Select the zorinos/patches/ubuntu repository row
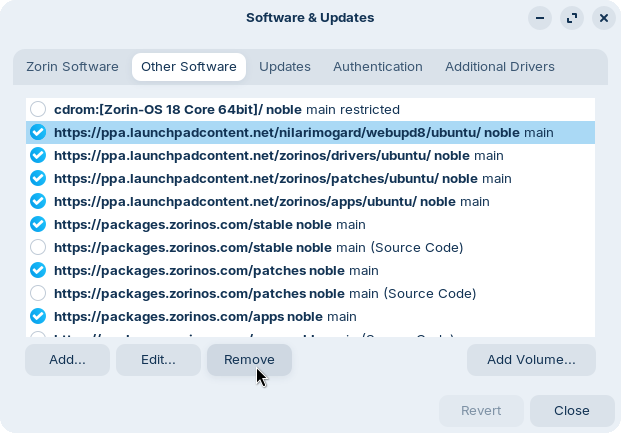 tap(310, 178)
